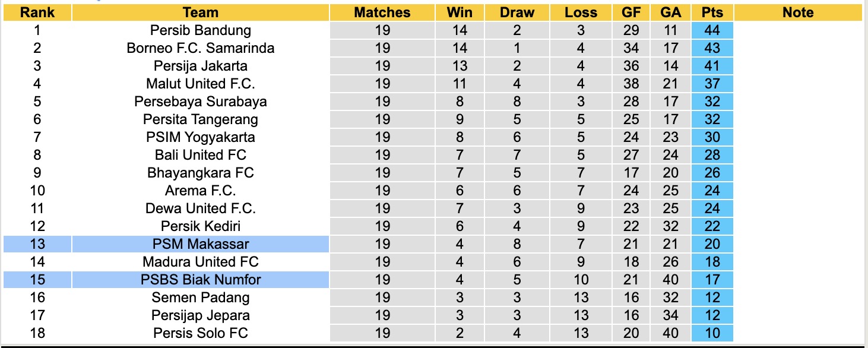
Task: Click the highlighted PSBS Biak Numfor cell
Action: 201,280
